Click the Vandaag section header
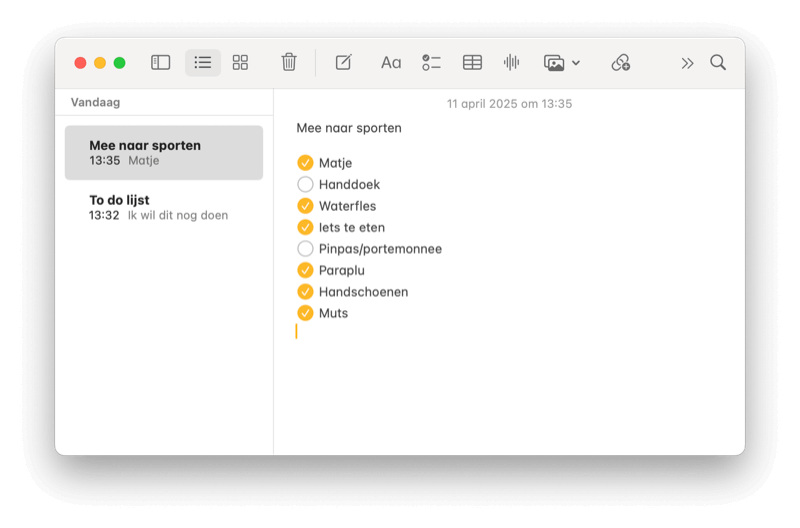This screenshot has width=800, height=528. [x=95, y=103]
